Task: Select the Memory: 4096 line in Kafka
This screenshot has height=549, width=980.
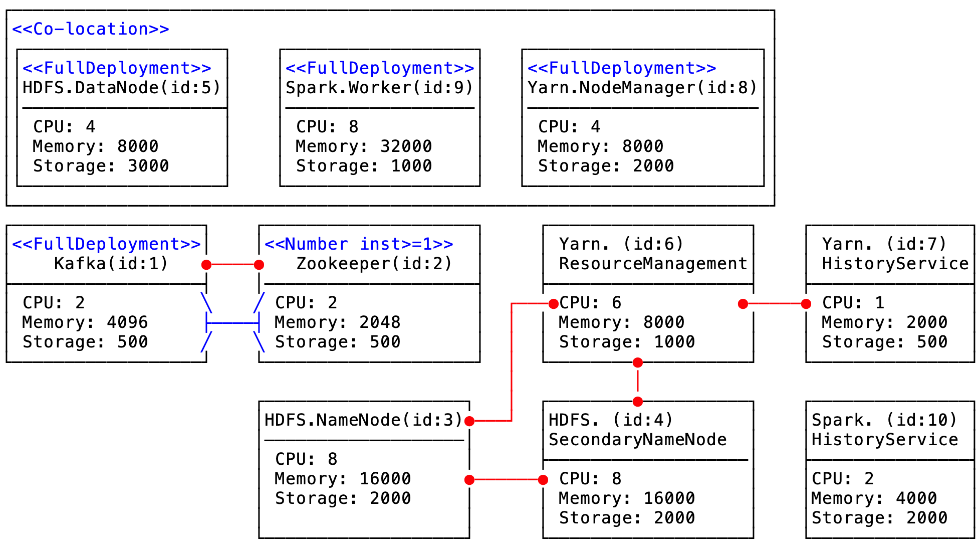Action: click(x=85, y=322)
